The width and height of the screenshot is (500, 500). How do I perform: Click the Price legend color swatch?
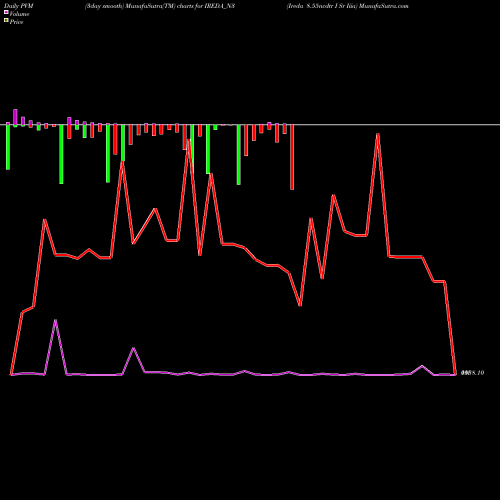click(6, 21)
